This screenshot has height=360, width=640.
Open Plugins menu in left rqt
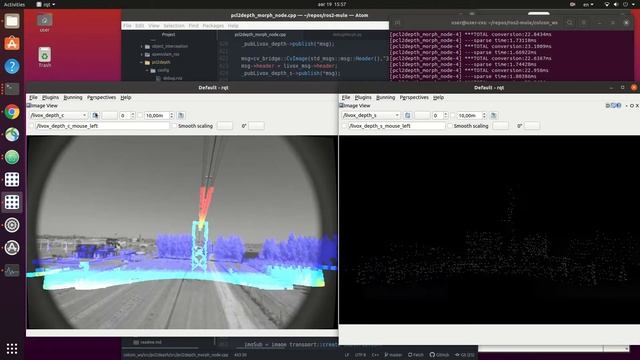click(x=51, y=98)
